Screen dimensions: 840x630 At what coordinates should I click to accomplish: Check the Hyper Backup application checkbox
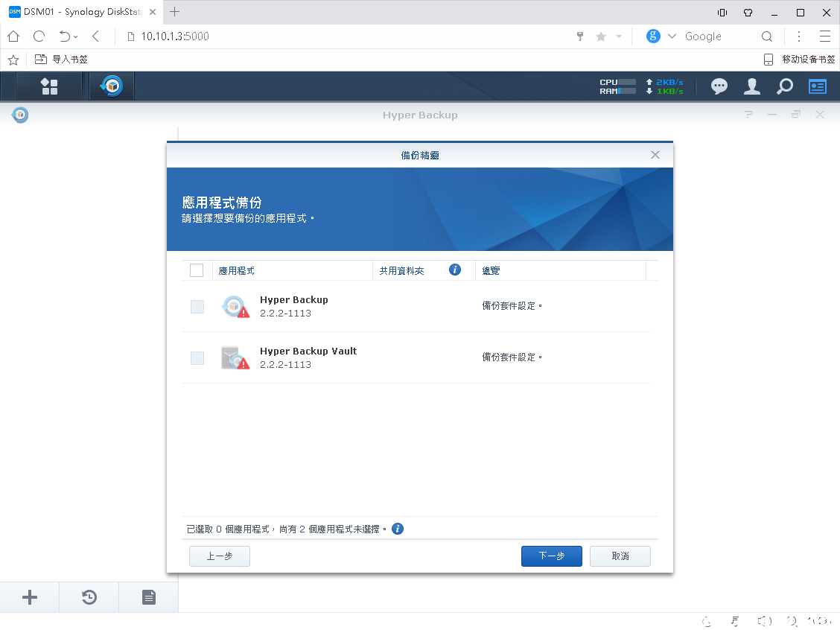197,307
